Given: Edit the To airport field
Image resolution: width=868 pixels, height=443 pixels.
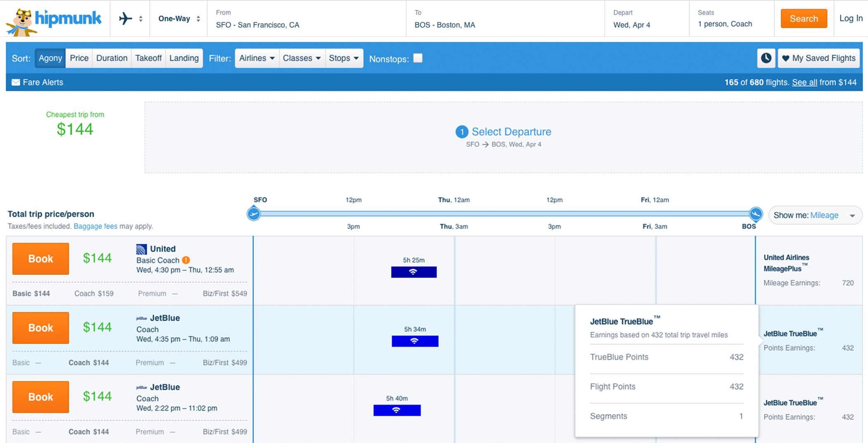Looking at the screenshot, I should (505, 19).
